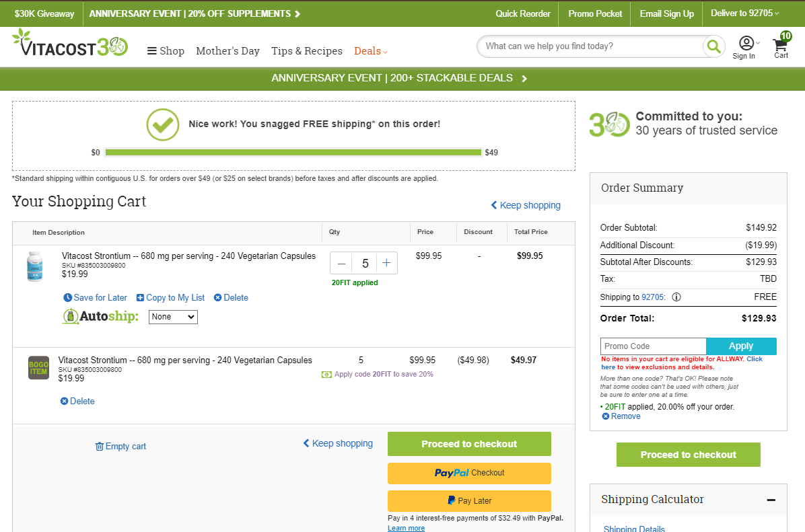
Task: Click the free shipping progress bar
Action: coord(293,153)
